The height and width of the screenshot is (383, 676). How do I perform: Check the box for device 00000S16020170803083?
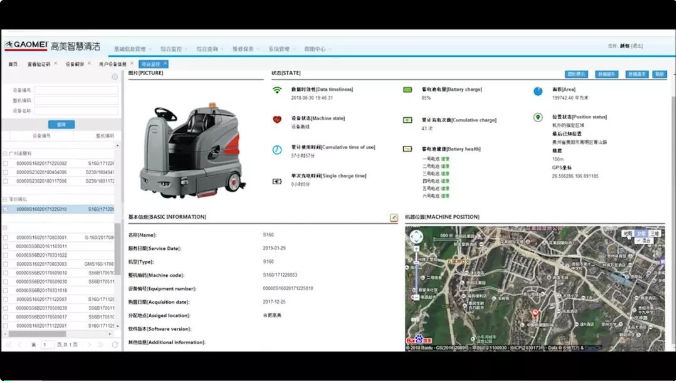click(6, 264)
